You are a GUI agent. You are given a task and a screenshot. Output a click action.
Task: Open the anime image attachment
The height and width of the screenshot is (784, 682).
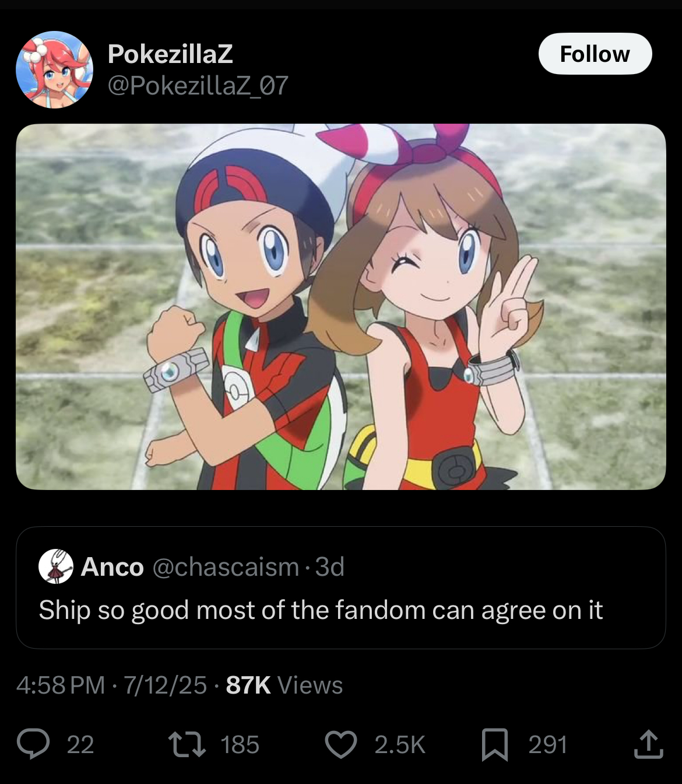(x=341, y=307)
